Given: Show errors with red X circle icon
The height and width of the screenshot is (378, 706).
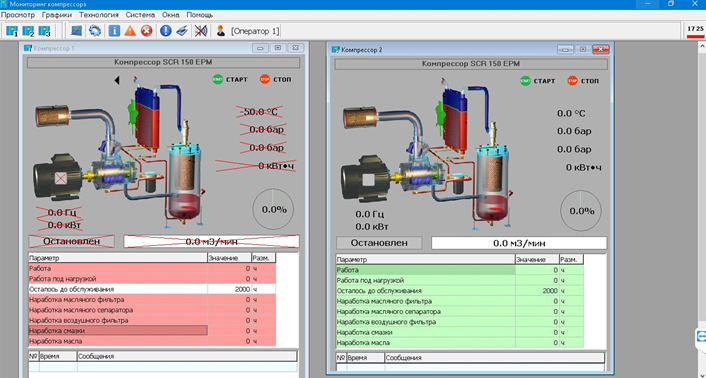Looking at the screenshot, I should 146,31.
